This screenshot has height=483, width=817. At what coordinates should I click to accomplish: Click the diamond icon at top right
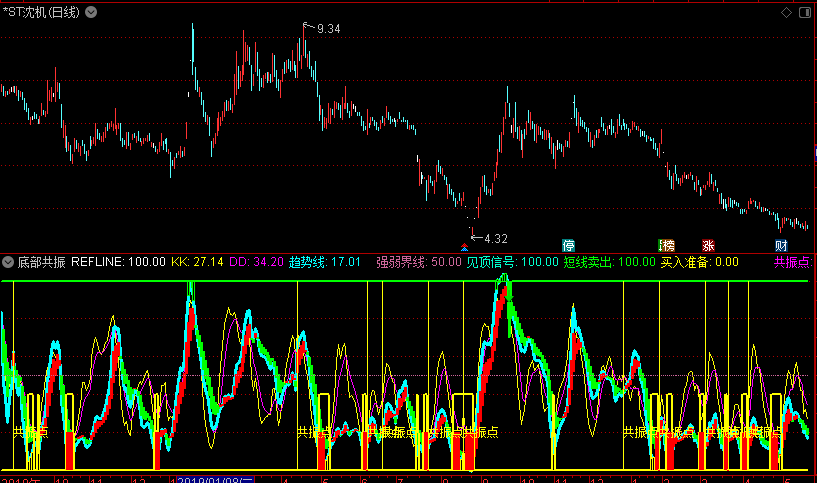click(786, 13)
